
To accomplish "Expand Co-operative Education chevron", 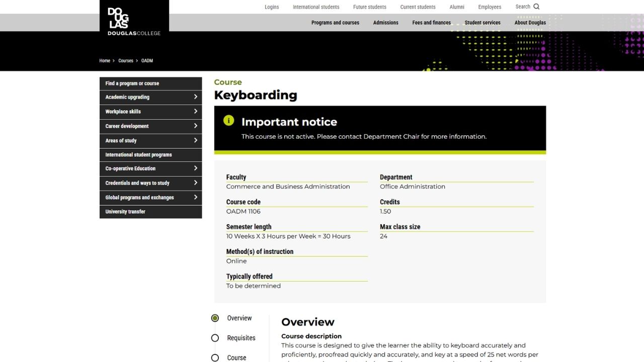I will [x=195, y=168].
